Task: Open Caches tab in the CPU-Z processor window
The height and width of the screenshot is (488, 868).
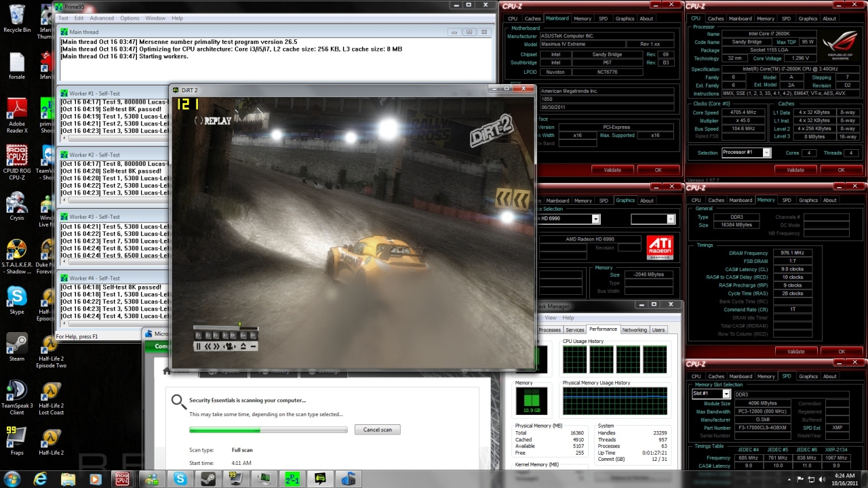Action: (x=716, y=19)
